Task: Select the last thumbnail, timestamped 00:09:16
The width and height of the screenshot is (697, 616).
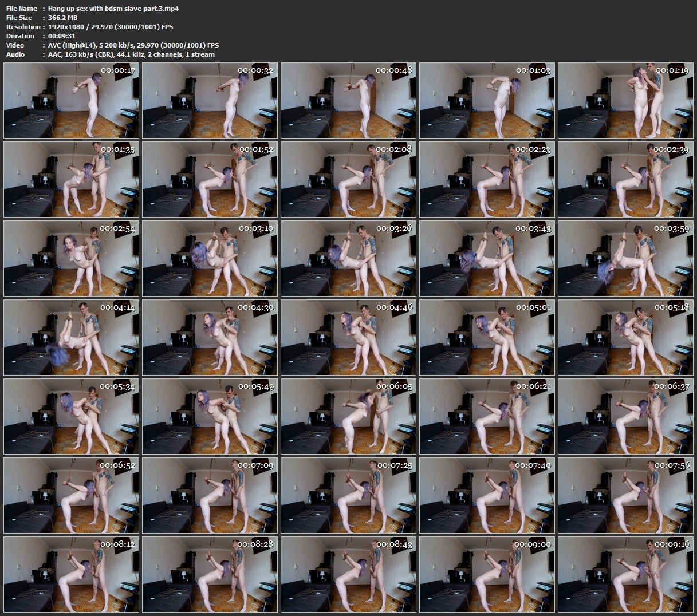Action: tap(625, 574)
